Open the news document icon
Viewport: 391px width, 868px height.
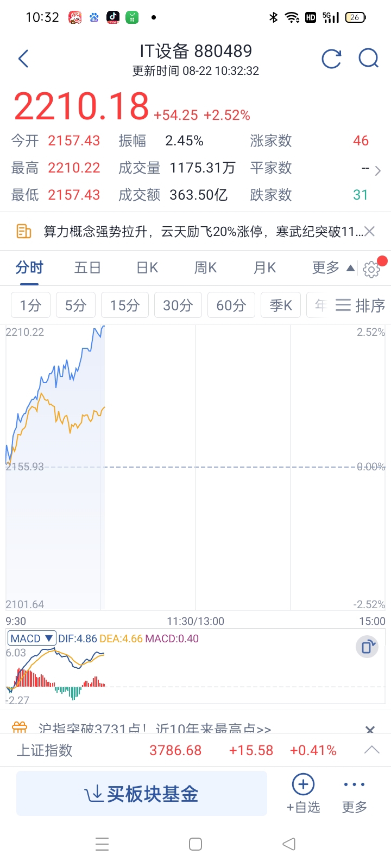(x=23, y=232)
